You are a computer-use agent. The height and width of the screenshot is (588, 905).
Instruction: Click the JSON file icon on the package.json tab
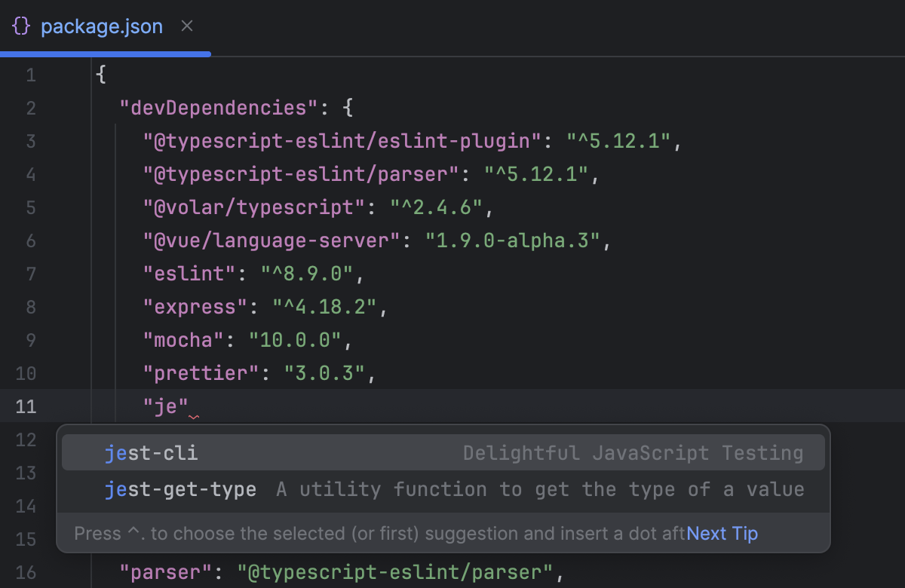pos(21,26)
